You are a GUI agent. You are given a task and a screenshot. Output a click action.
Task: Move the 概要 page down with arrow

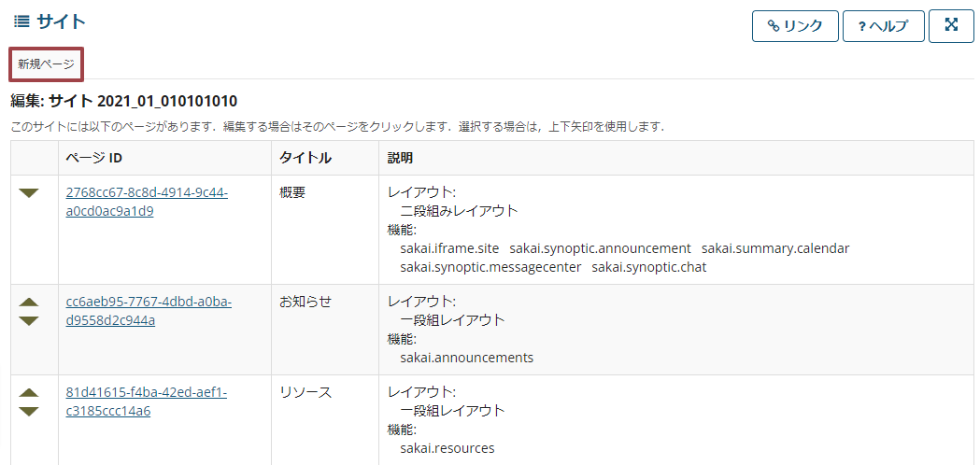click(x=29, y=193)
